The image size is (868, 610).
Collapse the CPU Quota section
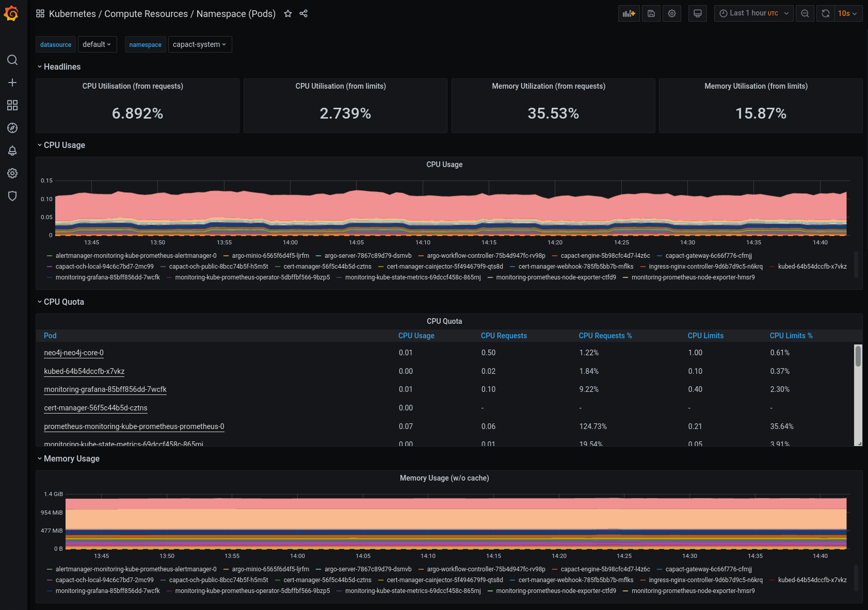pos(63,302)
